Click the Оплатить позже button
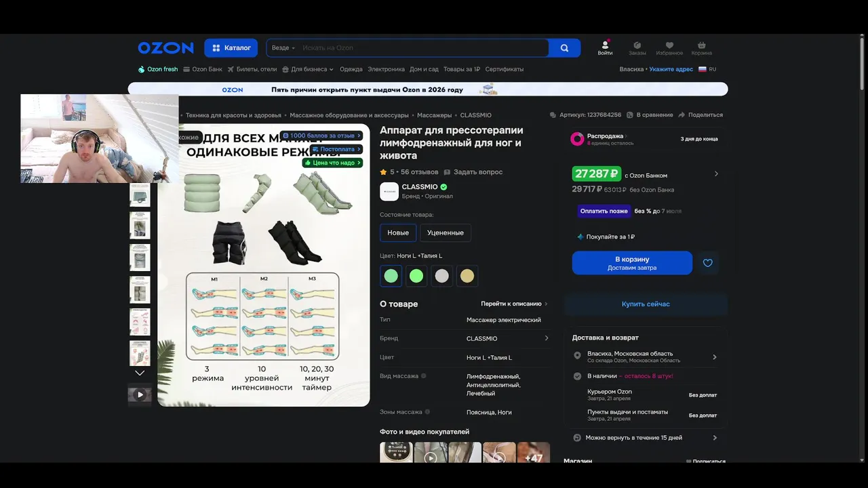 point(604,211)
